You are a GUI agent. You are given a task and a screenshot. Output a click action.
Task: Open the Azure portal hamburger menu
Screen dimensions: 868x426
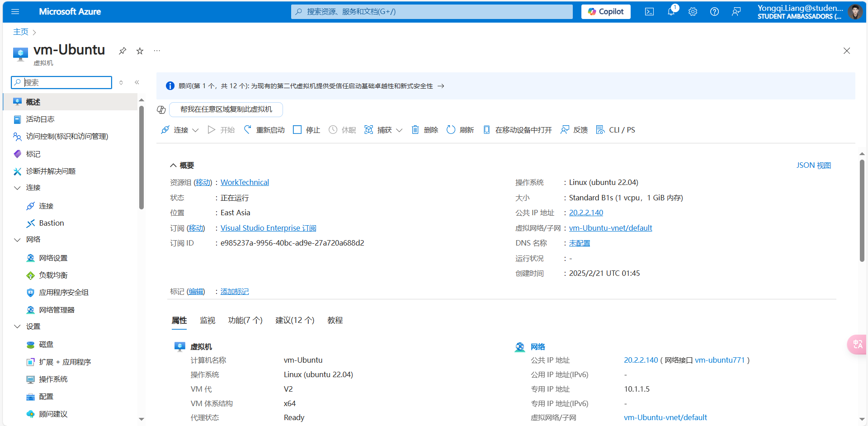(15, 12)
